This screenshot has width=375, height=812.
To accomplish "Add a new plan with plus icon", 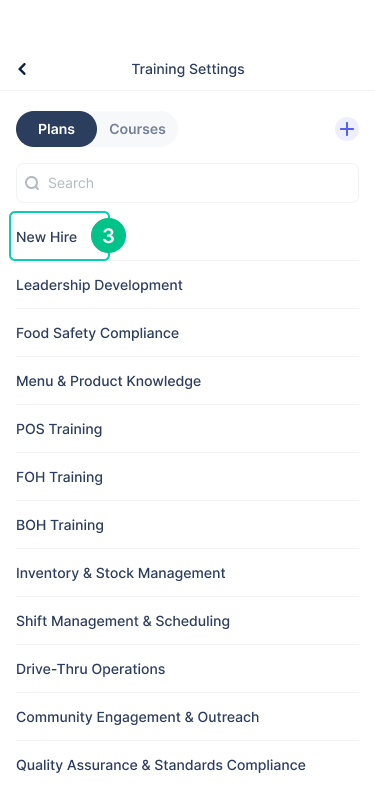I will 347,129.
